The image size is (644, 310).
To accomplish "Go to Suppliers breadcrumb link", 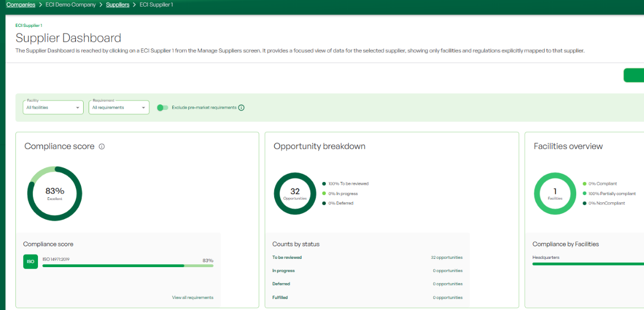I will 117,5.
